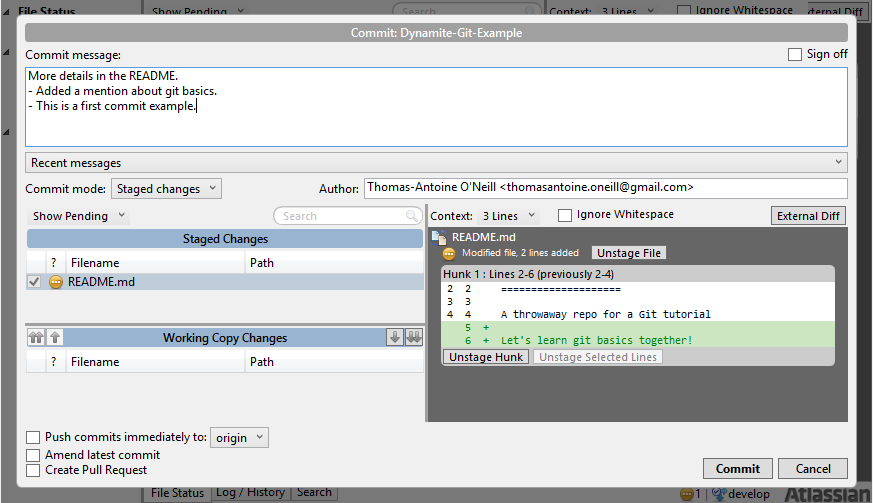
Task: Click the Filename column in Working Copy list
Action: 155,362
